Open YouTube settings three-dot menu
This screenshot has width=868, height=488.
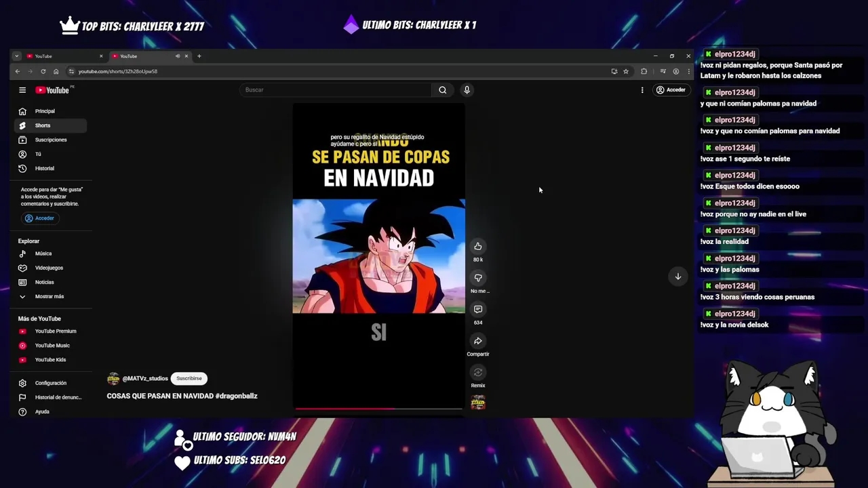point(642,89)
